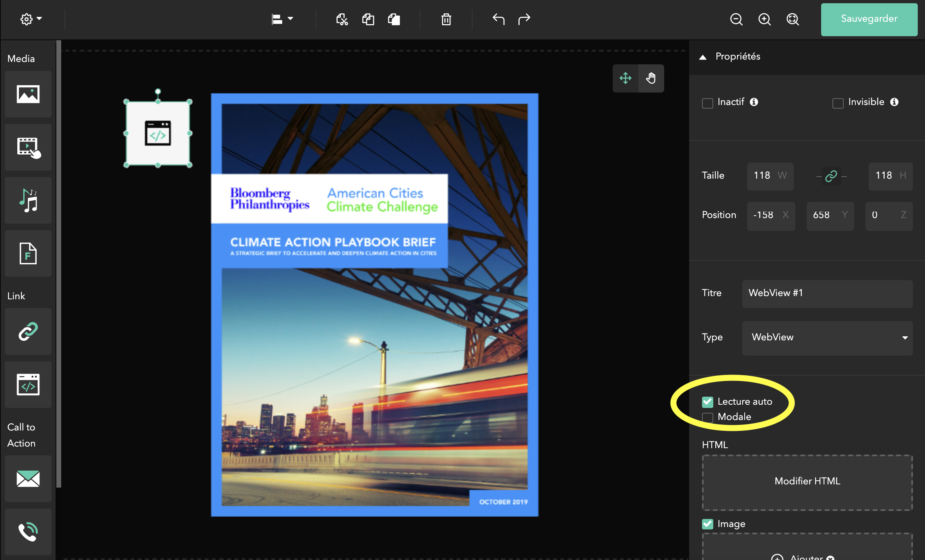The height and width of the screenshot is (560, 925).
Task: Enable the Modale checkbox
Action: point(707,418)
